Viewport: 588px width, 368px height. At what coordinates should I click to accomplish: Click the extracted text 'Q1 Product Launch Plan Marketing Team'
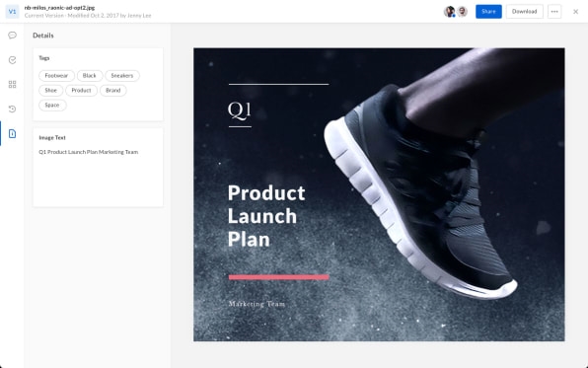pos(89,152)
